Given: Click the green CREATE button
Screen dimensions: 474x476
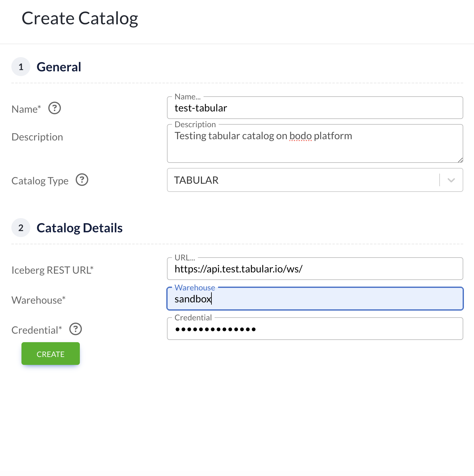Looking at the screenshot, I should tap(50, 354).
